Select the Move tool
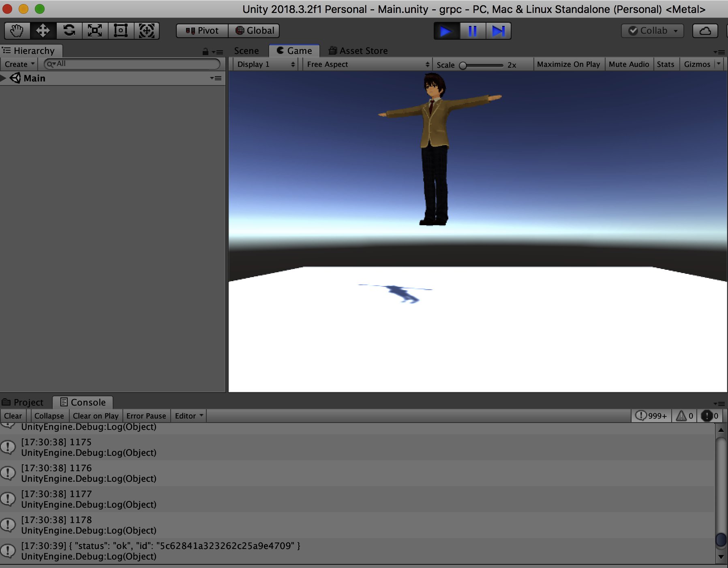Image resolution: width=728 pixels, height=568 pixels. pyautogui.click(x=43, y=31)
